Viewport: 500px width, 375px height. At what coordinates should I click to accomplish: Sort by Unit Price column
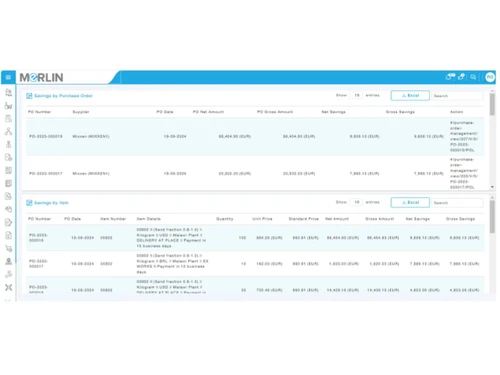tap(262, 219)
